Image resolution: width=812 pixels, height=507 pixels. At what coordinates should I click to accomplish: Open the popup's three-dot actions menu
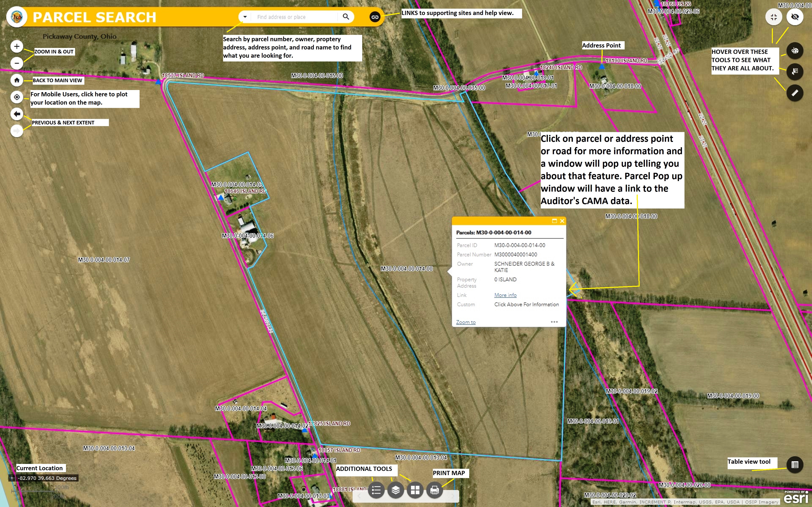click(554, 322)
